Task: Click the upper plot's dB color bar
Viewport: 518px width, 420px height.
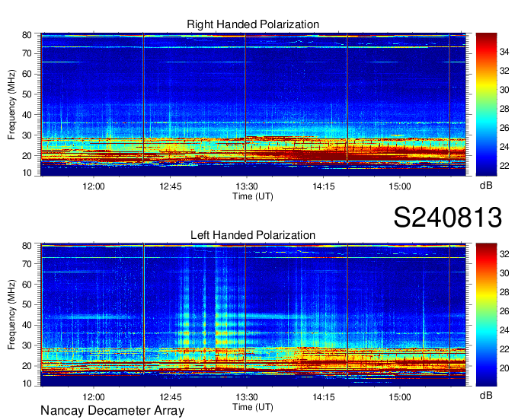Action: click(x=486, y=104)
